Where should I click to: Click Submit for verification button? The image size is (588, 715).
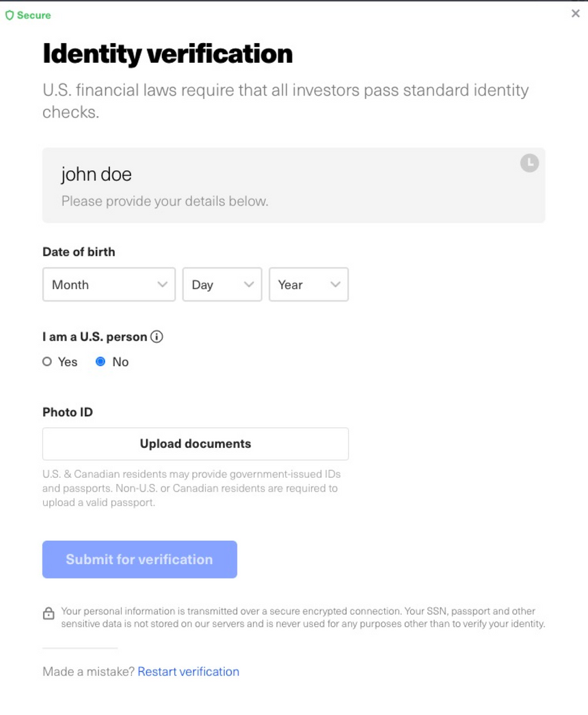pyautogui.click(x=139, y=559)
